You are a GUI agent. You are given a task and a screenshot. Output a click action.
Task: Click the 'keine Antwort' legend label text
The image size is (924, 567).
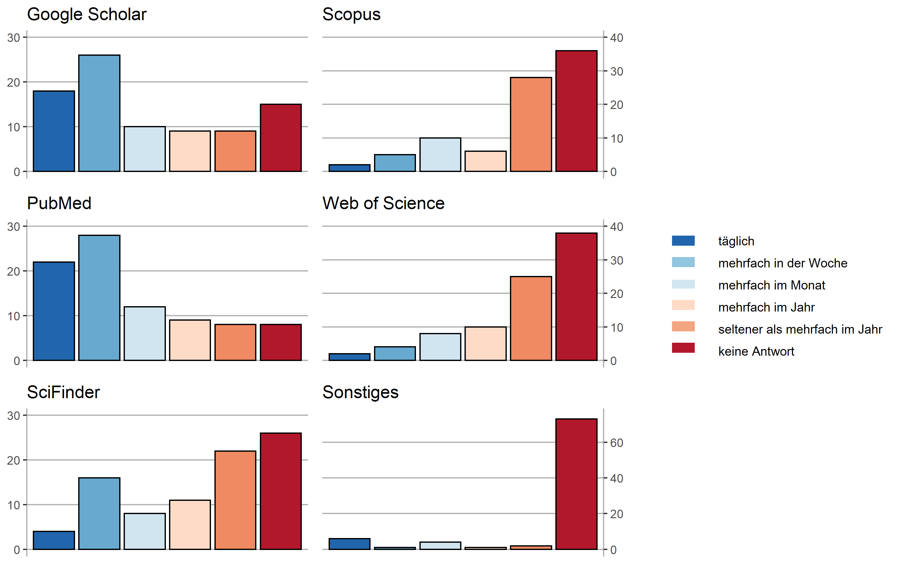756,351
